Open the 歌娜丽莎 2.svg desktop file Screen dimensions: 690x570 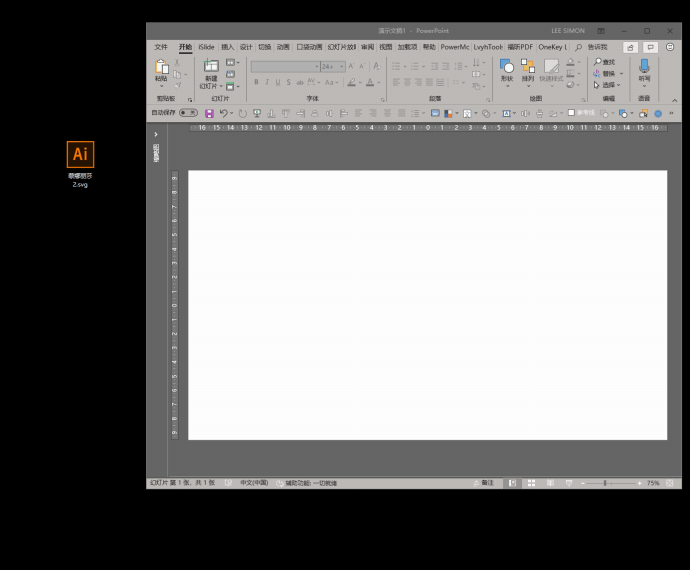tap(80, 155)
